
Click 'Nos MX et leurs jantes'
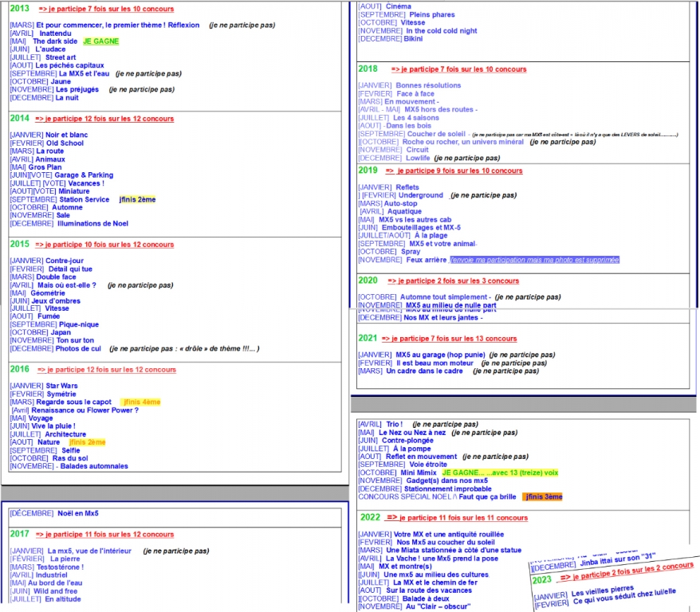click(x=441, y=318)
